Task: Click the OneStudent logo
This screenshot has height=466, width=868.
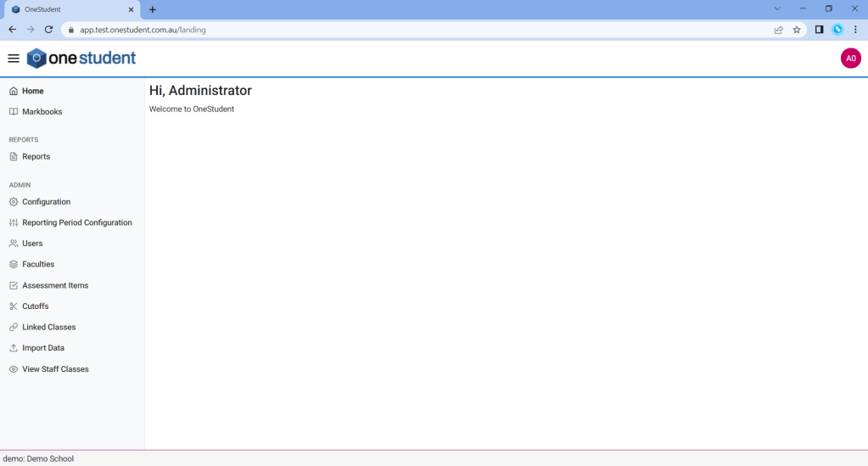Action: click(x=81, y=59)
